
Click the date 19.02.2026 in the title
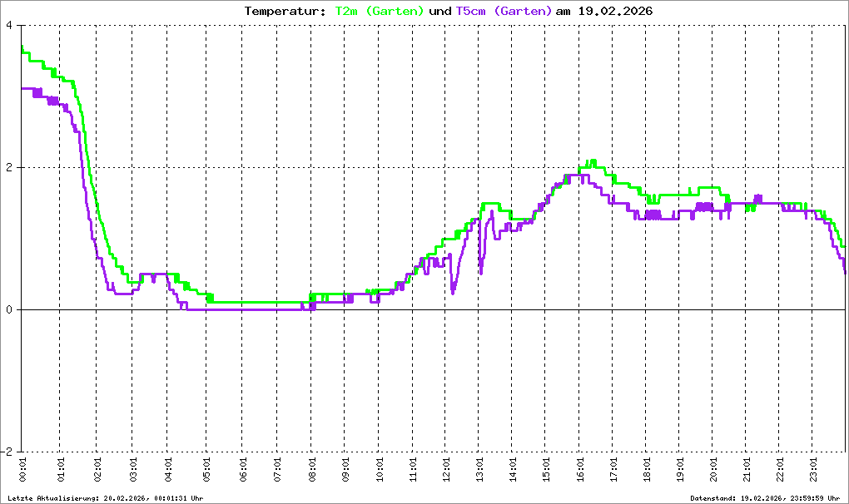(x=614, y=12)
